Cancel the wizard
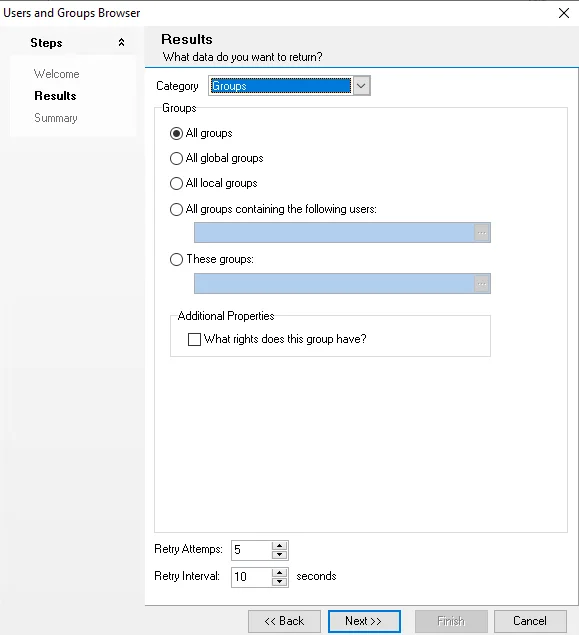579x635 pixels. [530, 621]
